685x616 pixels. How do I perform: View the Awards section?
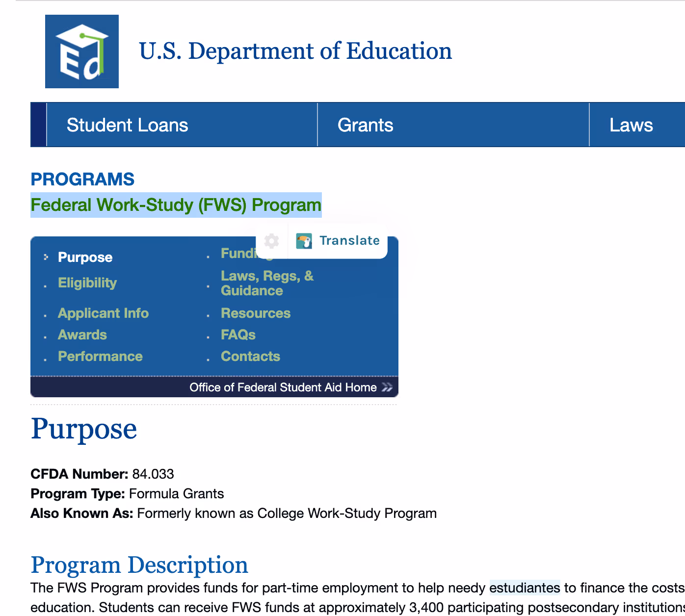click(x=82, y=335)
